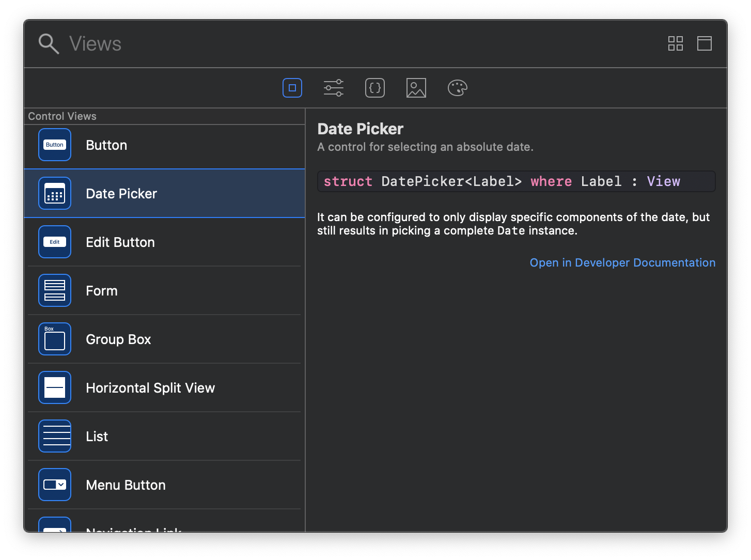Type in the Views search field

click(310, 44)
